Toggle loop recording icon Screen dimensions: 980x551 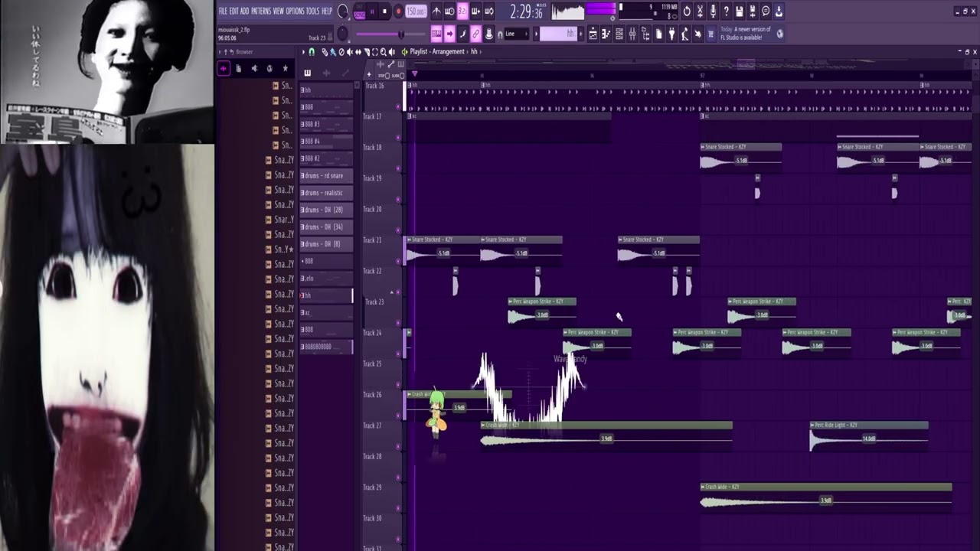pyautogui.click(x=488, y=11)
